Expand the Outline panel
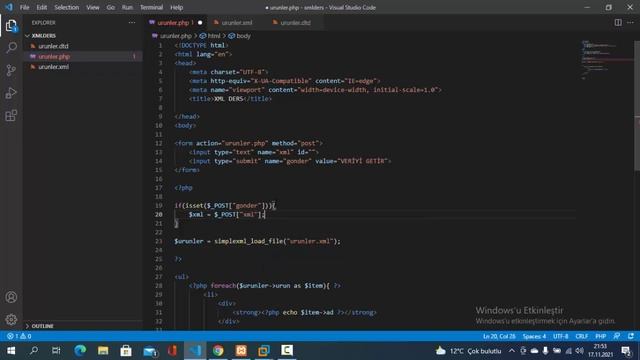The height and width of the screenshot is (360, 640). [x=42, y=326]
